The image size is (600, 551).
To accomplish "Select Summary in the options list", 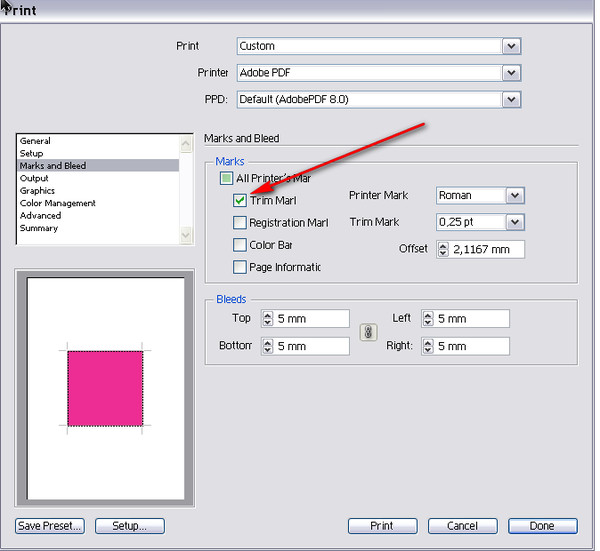I will (x=98, y=228).
